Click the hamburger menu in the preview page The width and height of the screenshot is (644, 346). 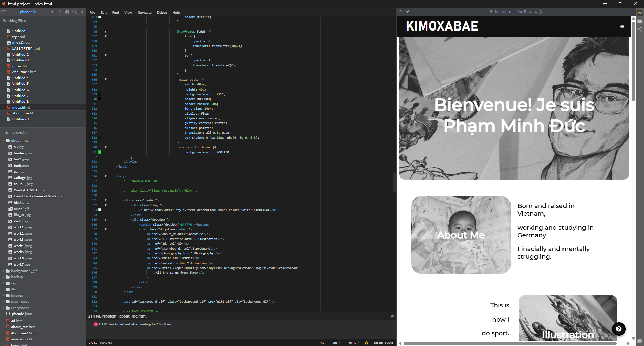622,26
